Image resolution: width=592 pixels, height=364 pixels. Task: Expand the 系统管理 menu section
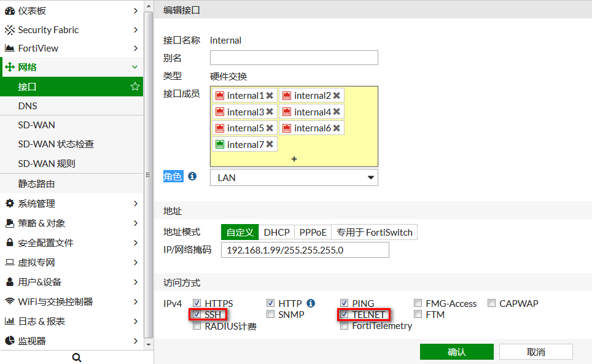pos(71,204)
